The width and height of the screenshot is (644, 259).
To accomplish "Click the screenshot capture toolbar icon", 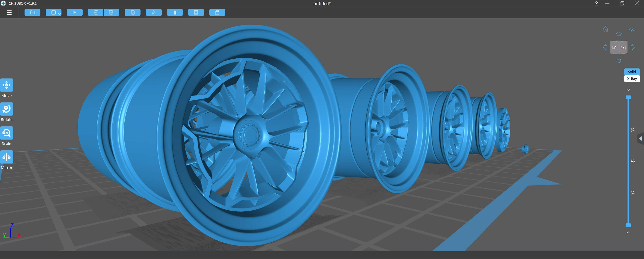I will point(75,13).
